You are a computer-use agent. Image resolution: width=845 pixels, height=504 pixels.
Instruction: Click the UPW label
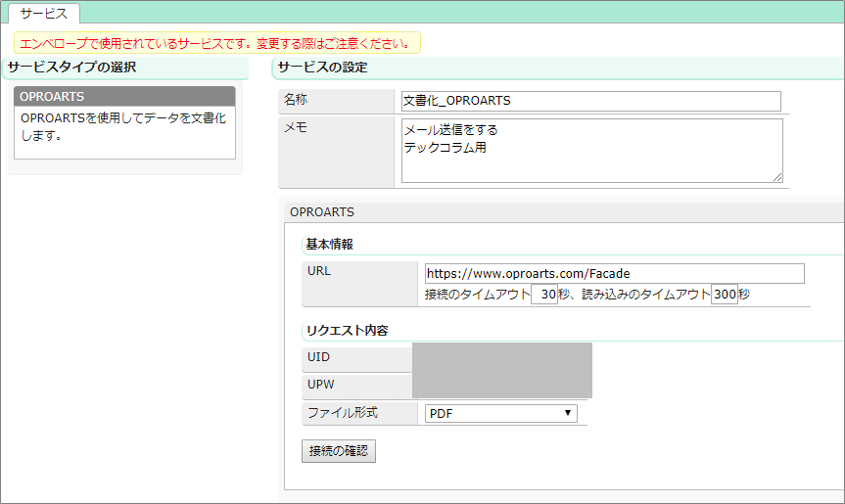pos(320,385)
